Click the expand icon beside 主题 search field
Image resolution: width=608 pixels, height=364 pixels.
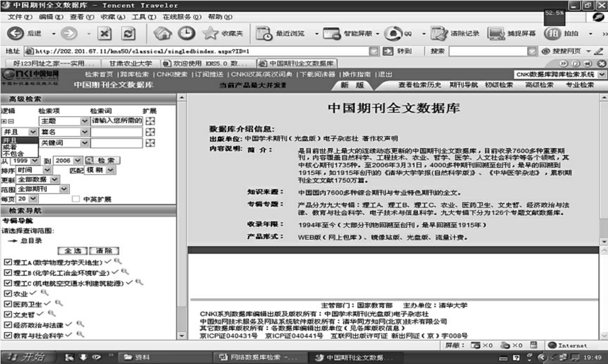(x=150, y=121)
